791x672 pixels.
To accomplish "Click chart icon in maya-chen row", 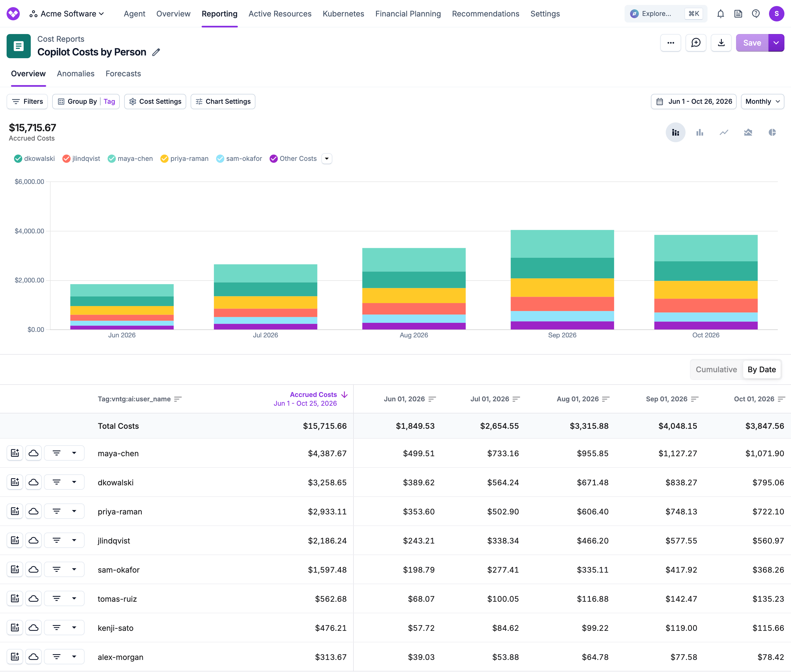I will click(x=15, y=453).
